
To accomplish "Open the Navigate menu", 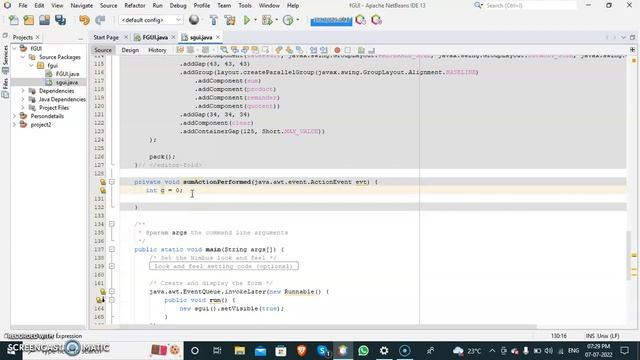I will [x=82, y=6].
